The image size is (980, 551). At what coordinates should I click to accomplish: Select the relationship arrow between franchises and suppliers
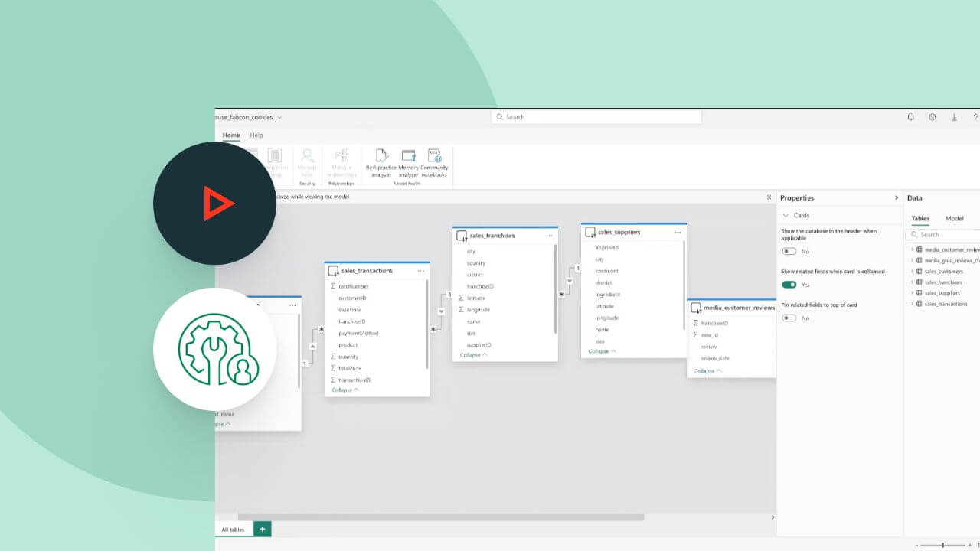coord(570,281)
